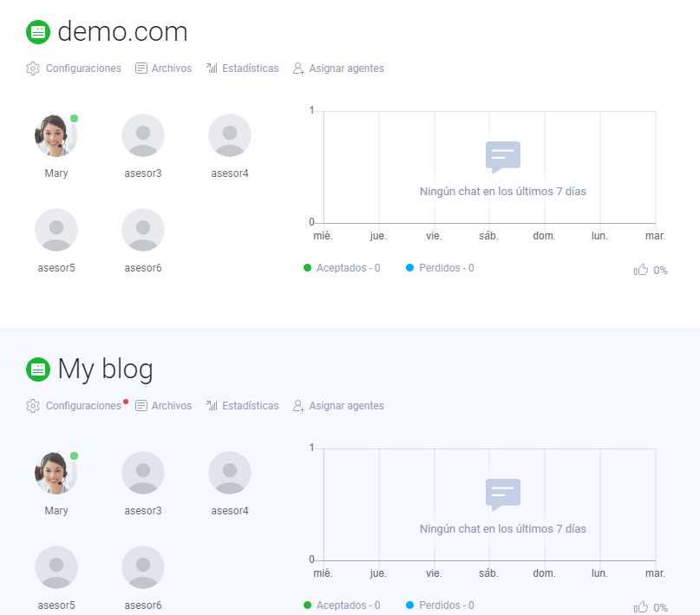
Task: Click the add-person icon for demo.com agents
Action: pos(298,69)
